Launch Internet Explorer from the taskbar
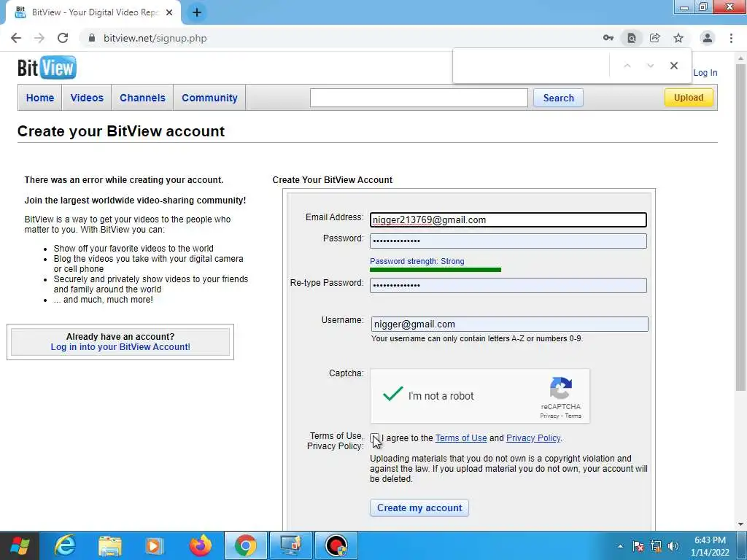The width and height of the screenshot is (747, 560). click(x=65, y=545)
